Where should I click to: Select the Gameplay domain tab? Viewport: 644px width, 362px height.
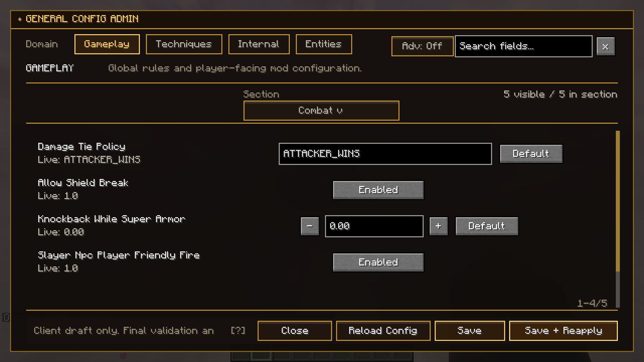(107, 44)
